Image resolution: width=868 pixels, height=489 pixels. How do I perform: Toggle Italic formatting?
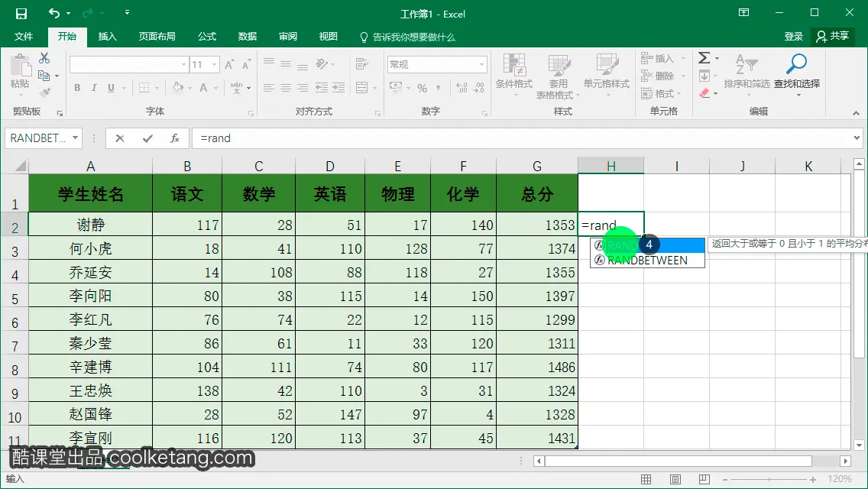(94, 88)
